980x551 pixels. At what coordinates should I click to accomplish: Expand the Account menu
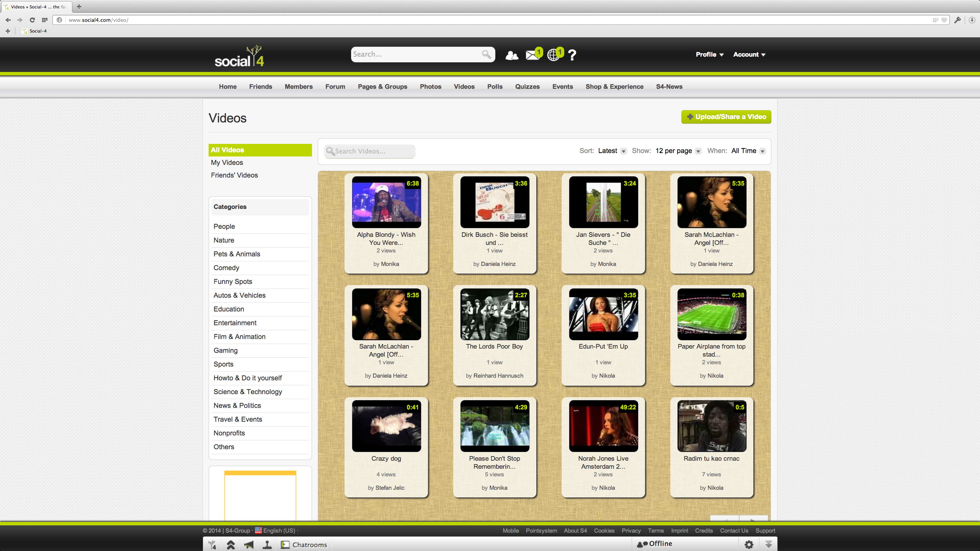(x=749, y=54)
